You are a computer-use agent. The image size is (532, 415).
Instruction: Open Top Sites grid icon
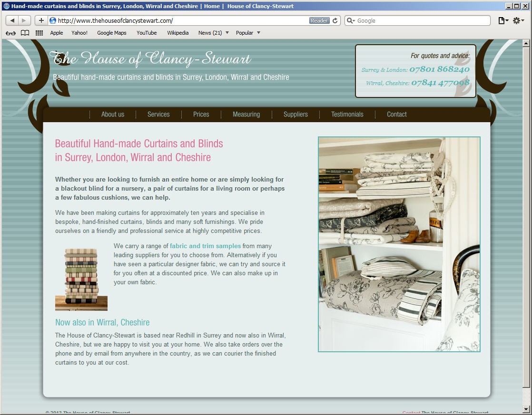pos(39,33)
